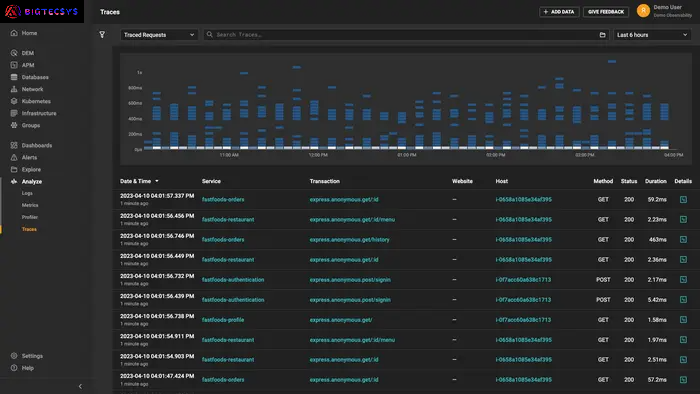Open Settings gear icon
Screen dimensions: 700x394
(x=14, y=356)
